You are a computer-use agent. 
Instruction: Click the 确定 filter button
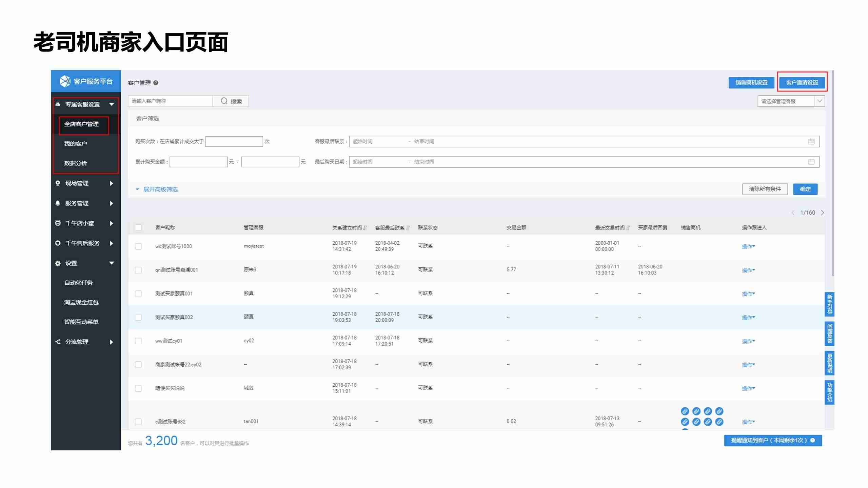(805, 189)
